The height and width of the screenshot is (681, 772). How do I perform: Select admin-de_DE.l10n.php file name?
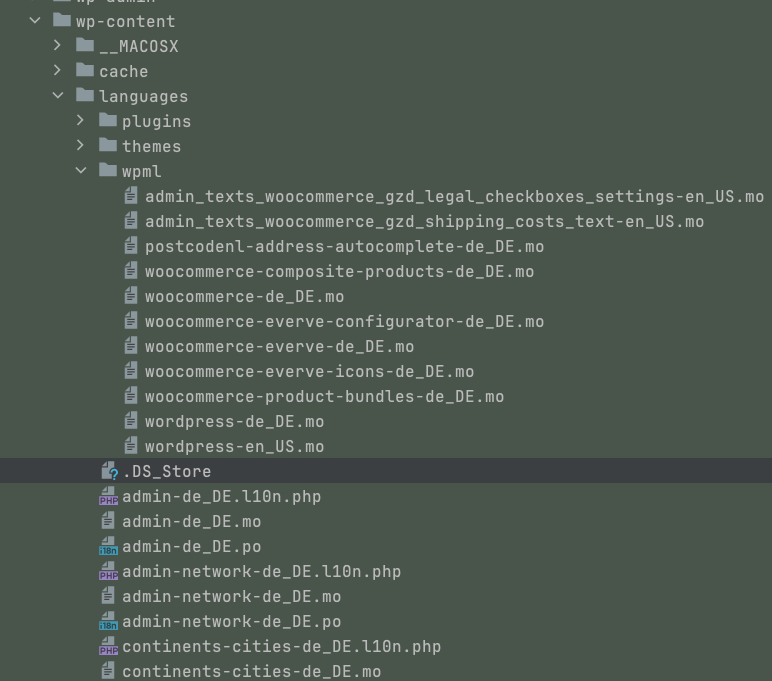pyautogui.click(x=222, y=497)
